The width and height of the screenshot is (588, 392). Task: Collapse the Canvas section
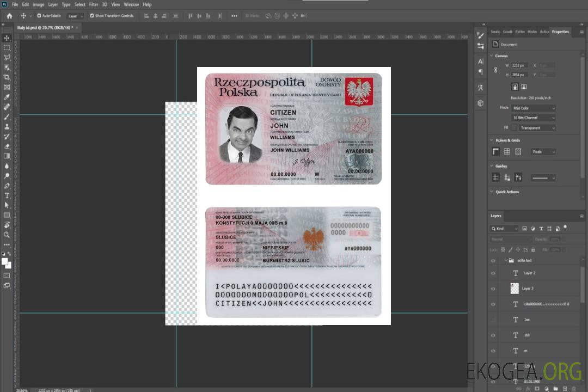(x=492, y=56)
